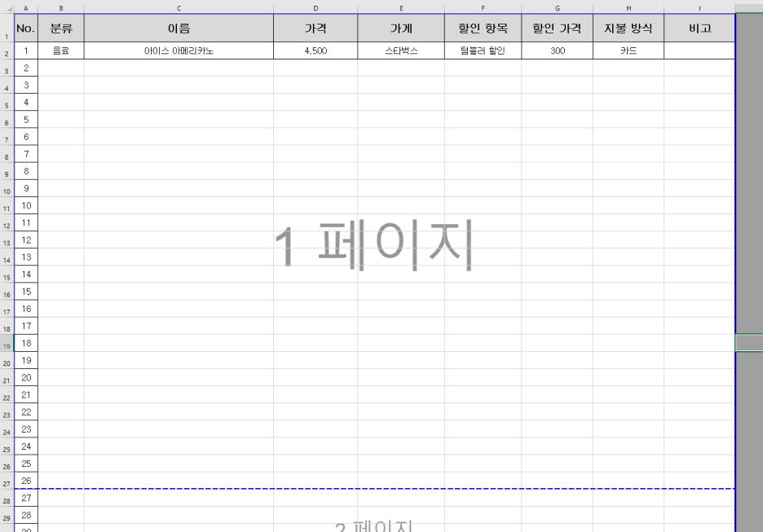This screenshot has height=532, width=763.
Task: Select column D header
Action: pos(315,8)
